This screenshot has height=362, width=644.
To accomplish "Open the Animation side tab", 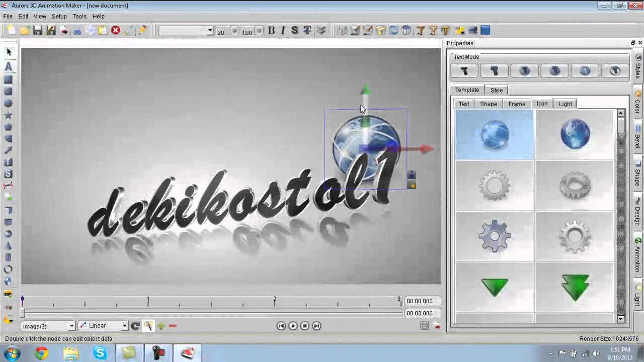I will [638, 254].
